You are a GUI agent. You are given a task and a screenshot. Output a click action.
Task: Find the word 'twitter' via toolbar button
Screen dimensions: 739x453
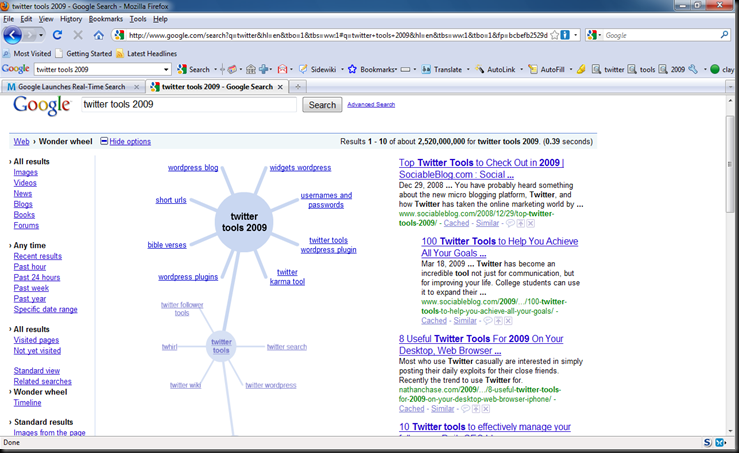tap(608, 69)
